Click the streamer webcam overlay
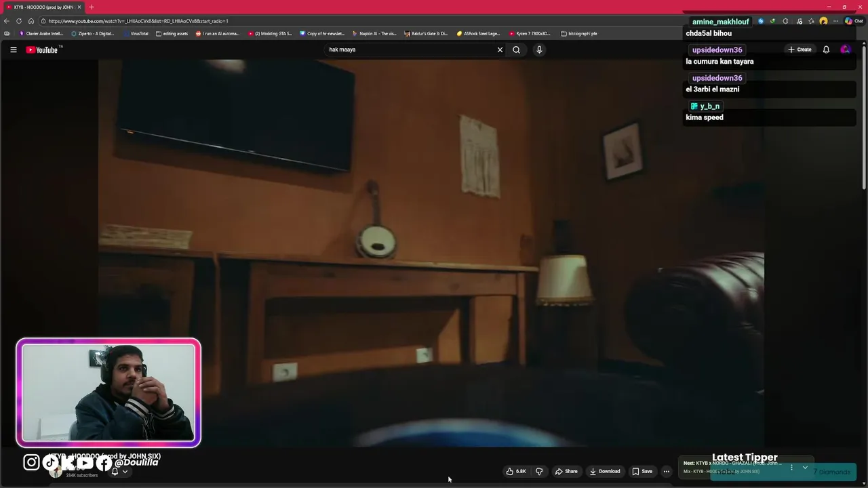868x488 pixels. click(x=108, y=393)
